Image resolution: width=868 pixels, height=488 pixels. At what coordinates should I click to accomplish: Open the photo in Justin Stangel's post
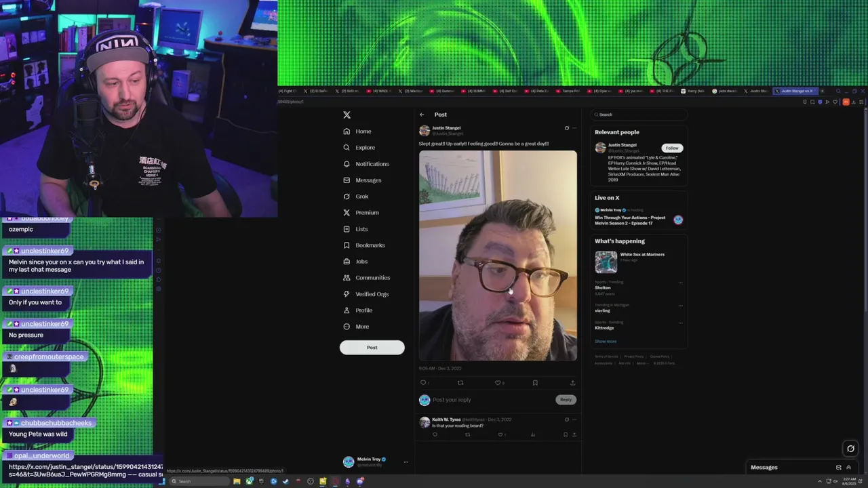pyautogui.click(x=498, y=256)
